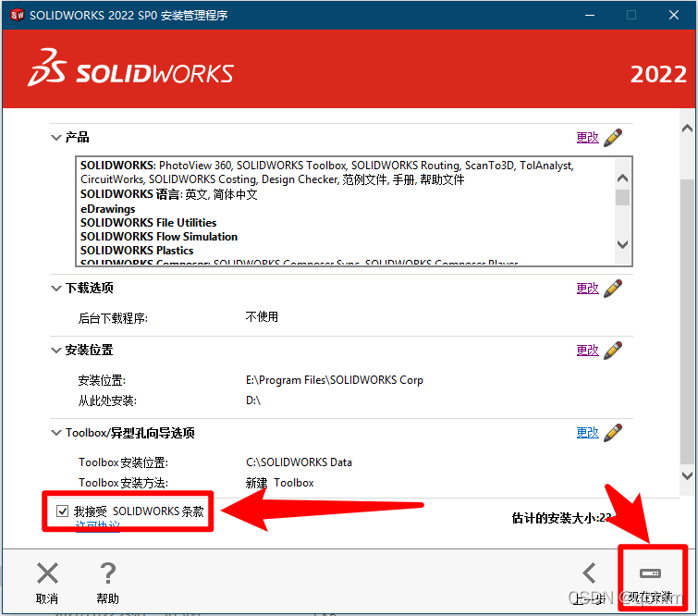Open 帮助 via the question mark icon
Image resolution: width=698 pixels, height=616 pixels.
[108, 573]
